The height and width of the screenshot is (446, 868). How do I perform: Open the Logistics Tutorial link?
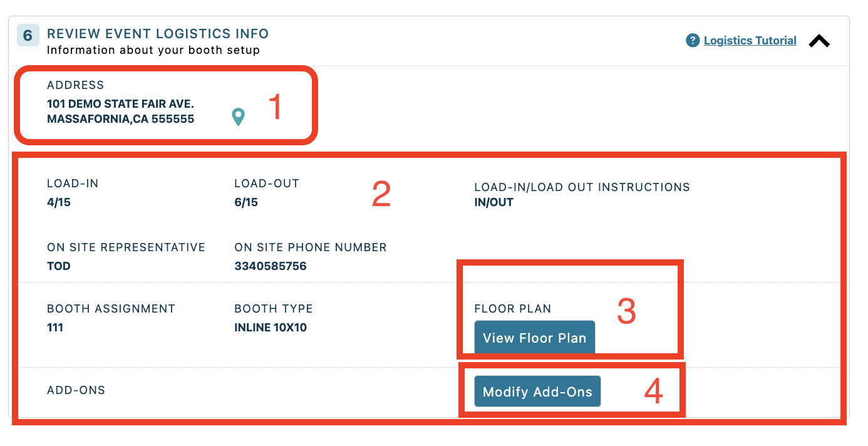750,40
